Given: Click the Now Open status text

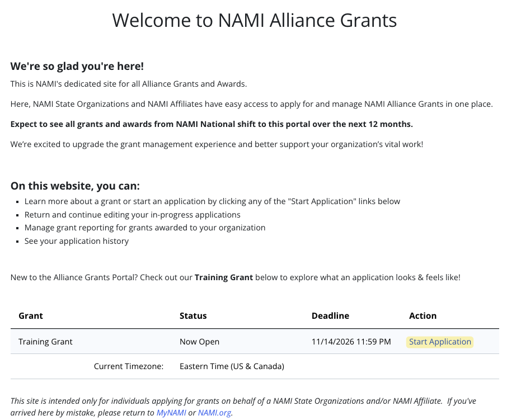Looking at the screenshot, I should pyautogui.click(x=199, y=342).
